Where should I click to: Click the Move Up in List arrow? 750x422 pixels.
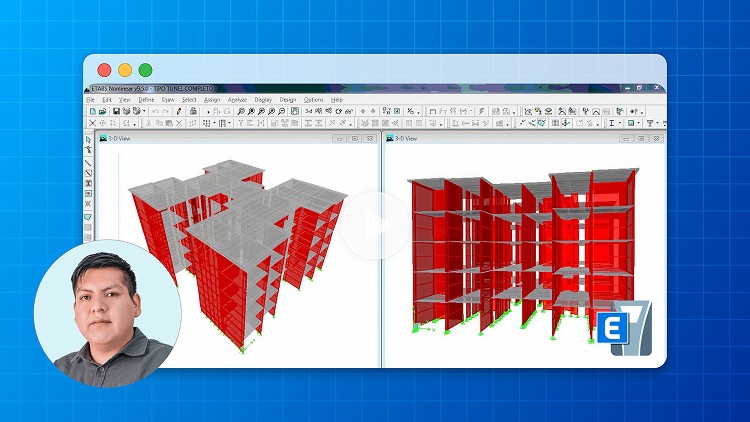[363, 111]
